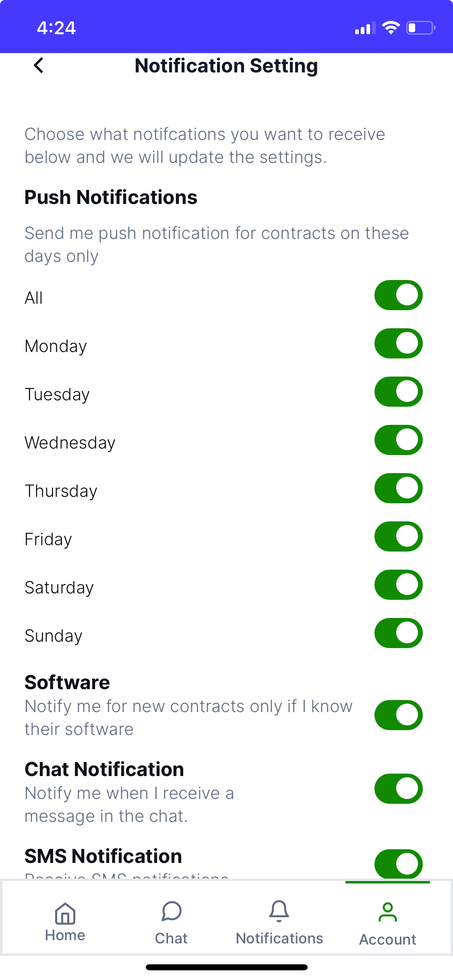Turn off Chat Notification toggle
Screen dimensions: 453x980
tap(398, 789)
